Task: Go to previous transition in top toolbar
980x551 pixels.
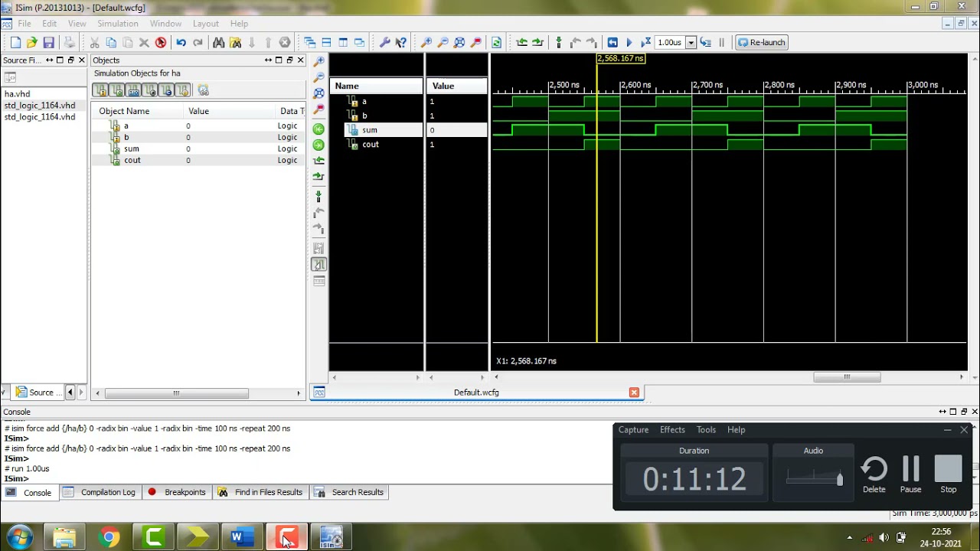Action: coord(522,43)
